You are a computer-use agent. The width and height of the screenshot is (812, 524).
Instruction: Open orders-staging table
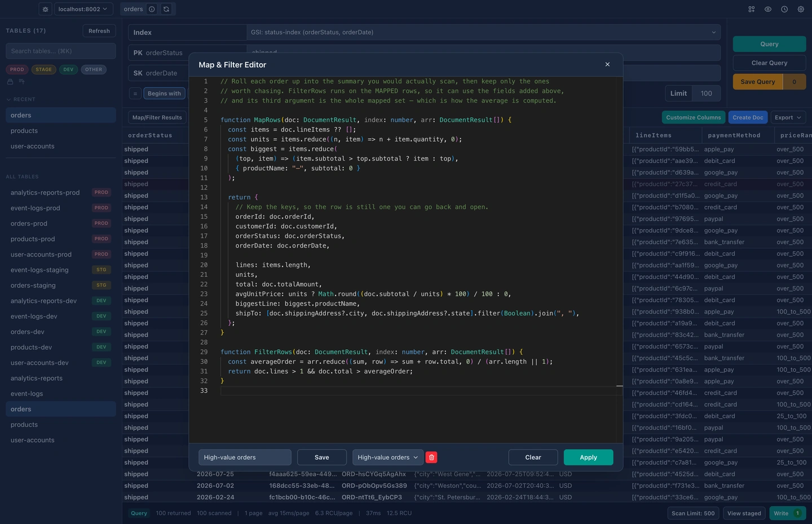(60, 285)
